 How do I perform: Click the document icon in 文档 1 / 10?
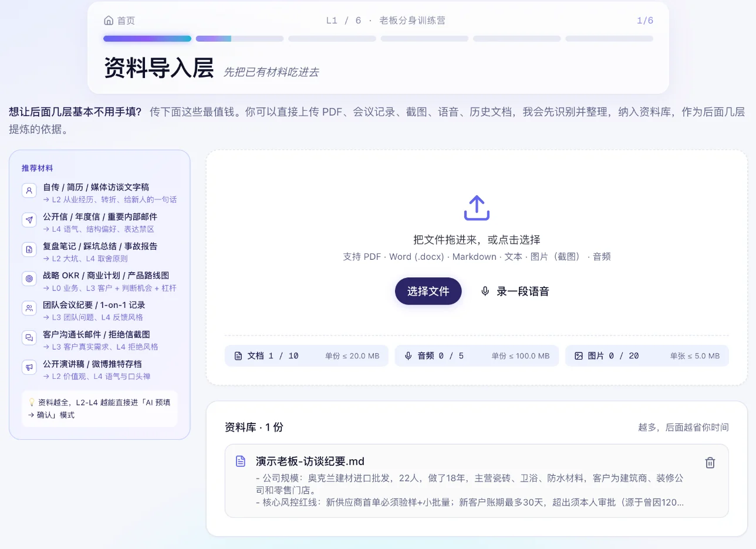tap(238, 356)
